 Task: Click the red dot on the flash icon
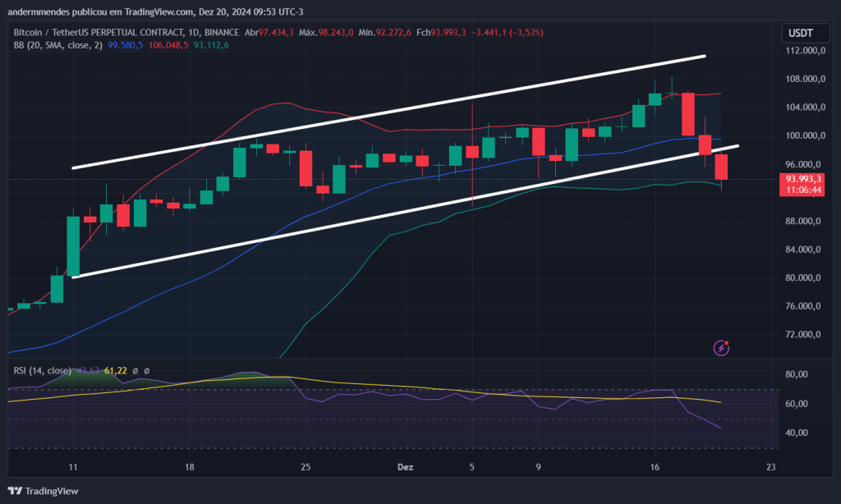[728, 343]
